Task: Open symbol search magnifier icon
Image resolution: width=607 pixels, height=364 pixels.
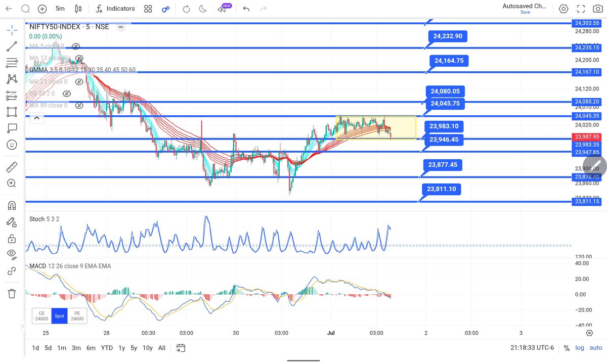Action: (26, 9)
